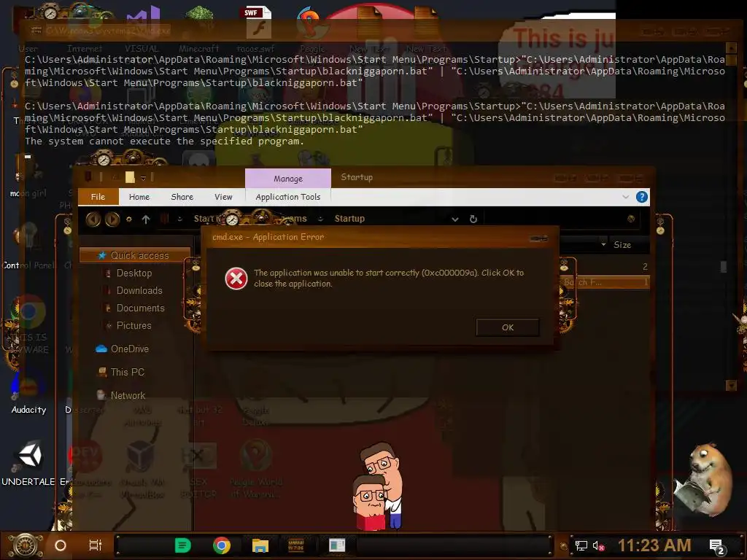The width and height of the screenshot is (747, 560).
Task: Open the Home ribbon tab
Action: point(139,197)
